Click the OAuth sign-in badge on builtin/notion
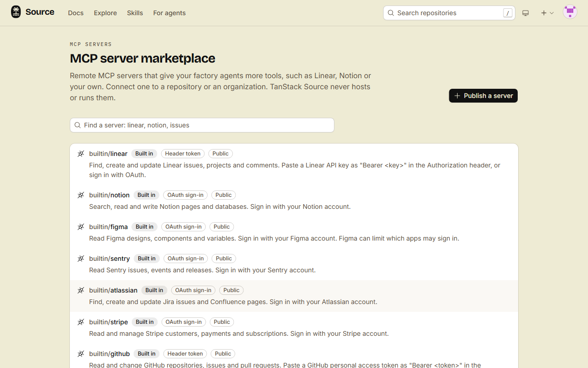588x368 pixels. click(186, 195)
